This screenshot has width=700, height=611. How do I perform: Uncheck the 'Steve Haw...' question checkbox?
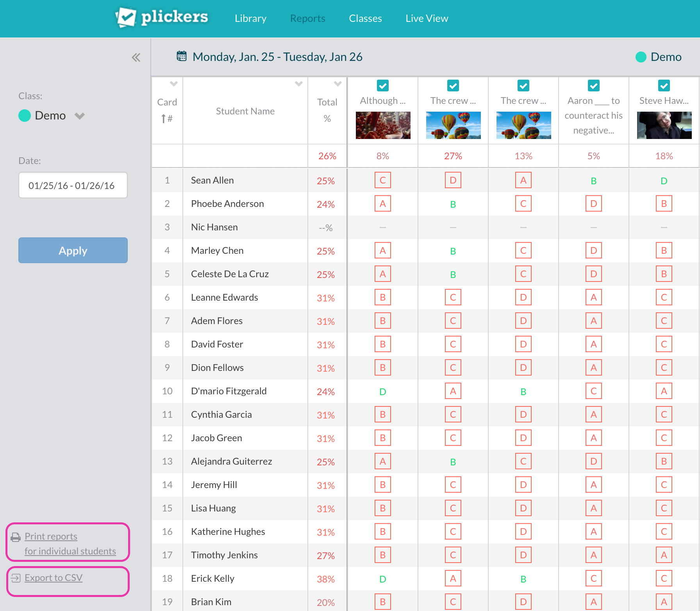[664, 86]
